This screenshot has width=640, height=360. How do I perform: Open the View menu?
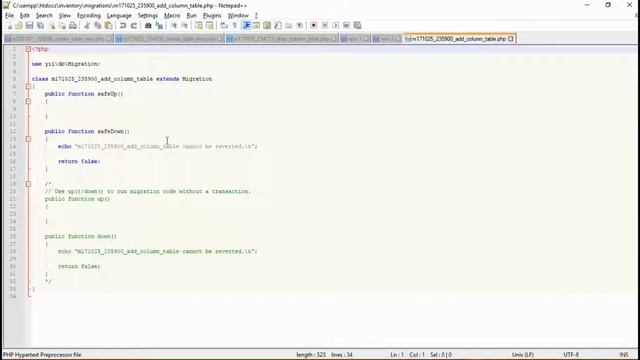64,16
